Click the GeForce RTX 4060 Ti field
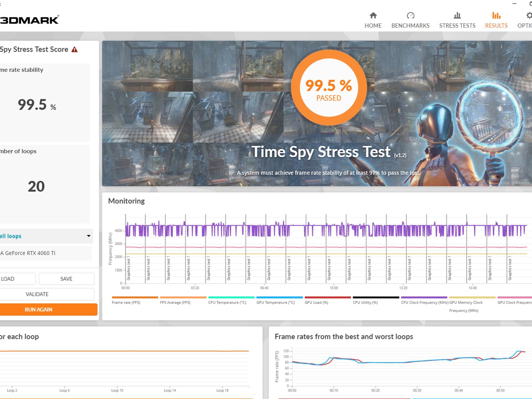 pyautogui.click(x=45, y=253)
